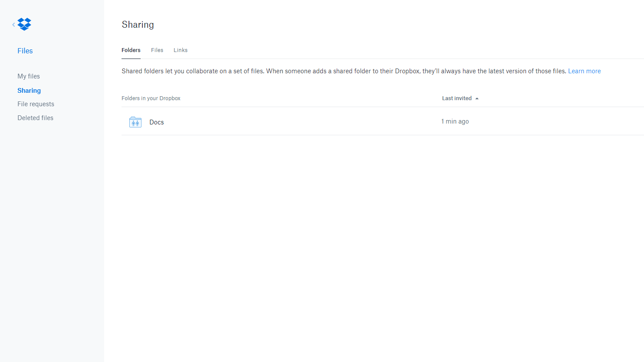644x362 pixels.
Task: Open the Links tab
Action: pyautogui.click(x=181, y=50)
